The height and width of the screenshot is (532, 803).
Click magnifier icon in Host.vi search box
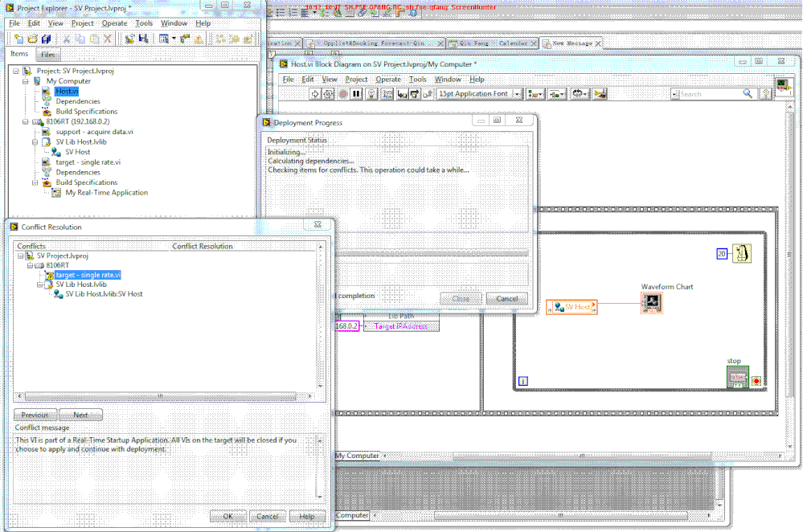click(x=748, y=94)
